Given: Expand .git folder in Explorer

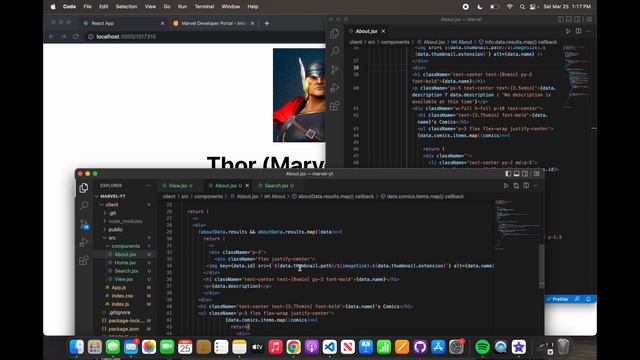Looking at the screenshot, I should click(x=112, y=213).
